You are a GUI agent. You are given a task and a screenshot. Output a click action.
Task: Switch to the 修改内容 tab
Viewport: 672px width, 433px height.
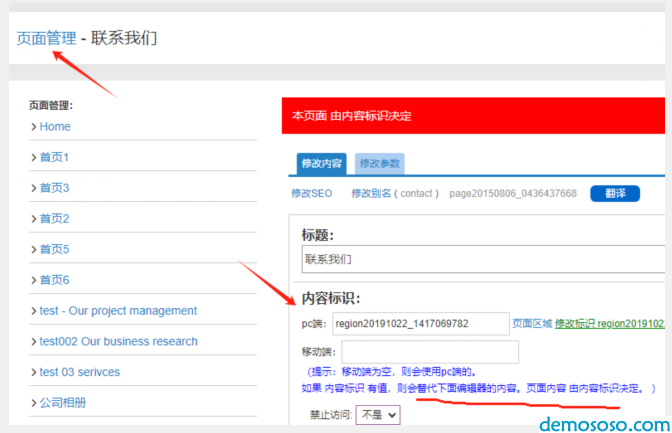click(x=321, y=164)
